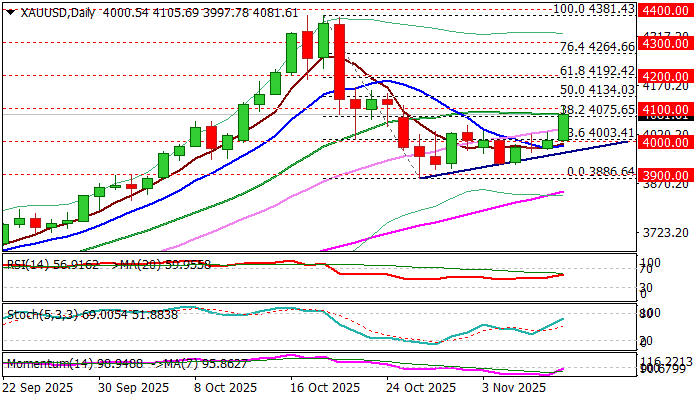Select the 3900.00 price level tag
Viewport: 700px width, 400px height.
[x=667, y=175]
